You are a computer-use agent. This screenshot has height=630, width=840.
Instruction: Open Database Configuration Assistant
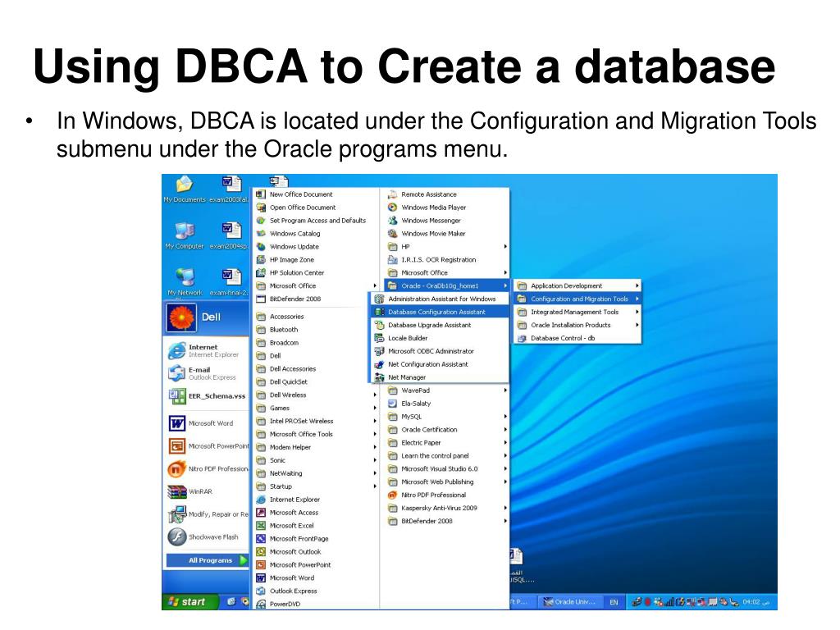pyautogui.click(x=440, y=312)
